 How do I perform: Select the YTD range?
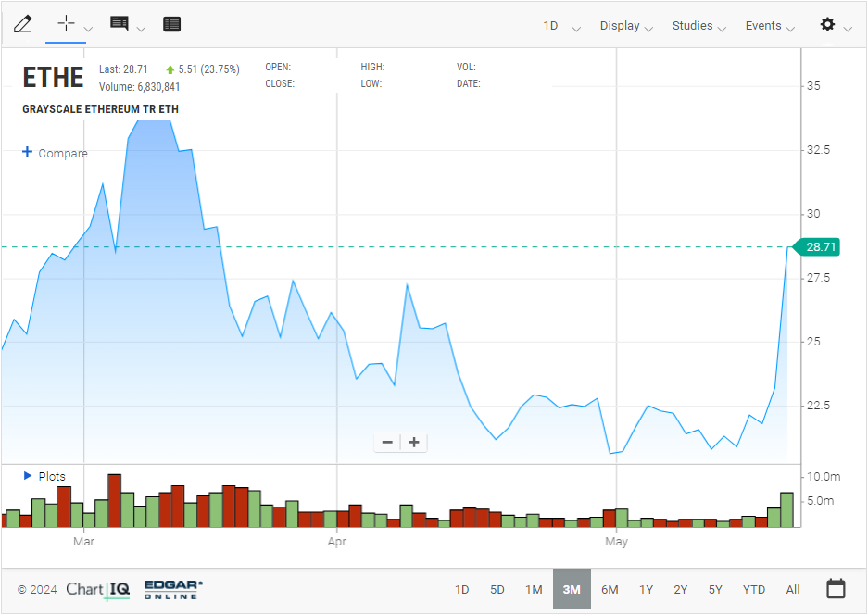pyautogui.click(x=754, y=590)
